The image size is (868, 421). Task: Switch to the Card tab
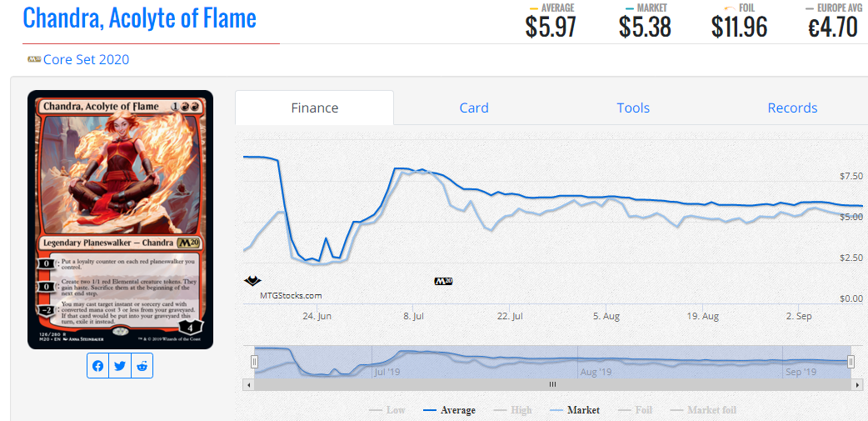474,108
